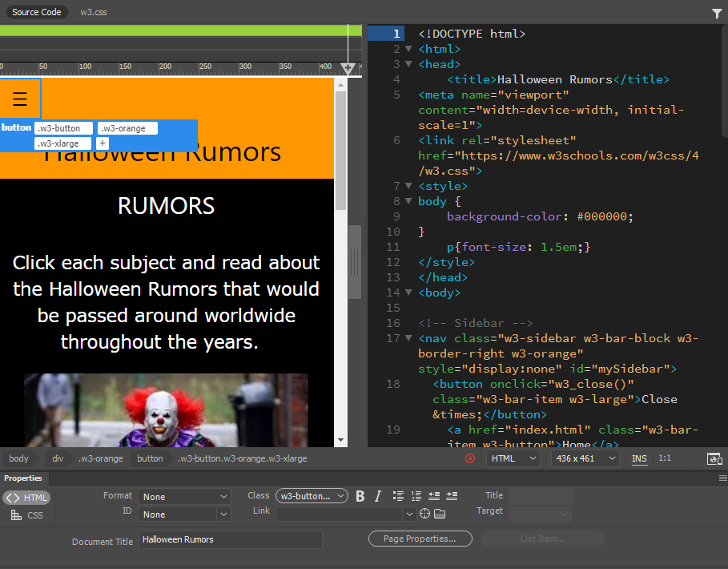Click the Page Properties button
The width and height of the screenshot is (728, 569).
pyautogui.click(x=419, y=539)
